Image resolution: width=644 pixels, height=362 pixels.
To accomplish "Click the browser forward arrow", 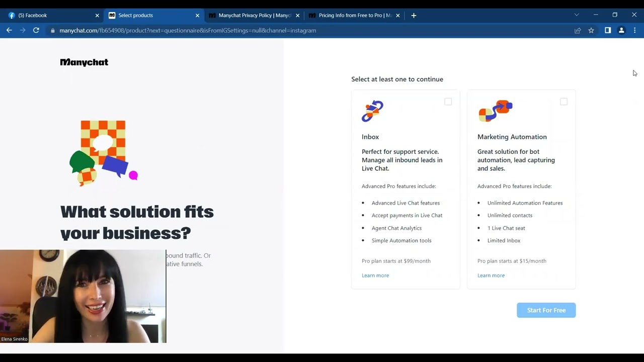I will (x=23, y=30).
